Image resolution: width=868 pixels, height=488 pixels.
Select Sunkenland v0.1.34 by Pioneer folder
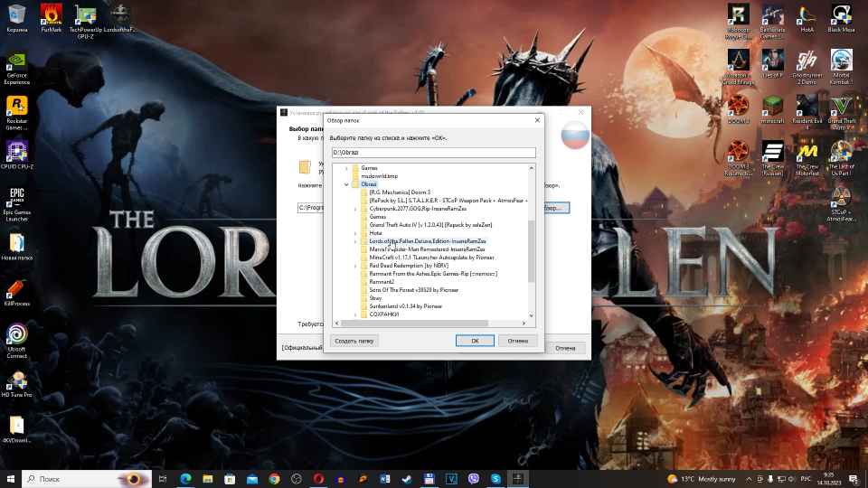tap(405, 306)
